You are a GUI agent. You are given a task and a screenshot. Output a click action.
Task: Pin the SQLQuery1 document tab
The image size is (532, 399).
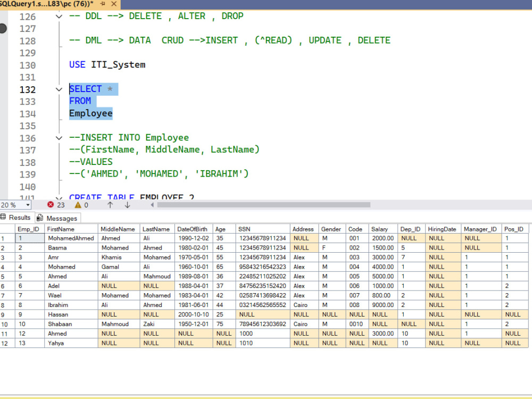pos(103,4)
